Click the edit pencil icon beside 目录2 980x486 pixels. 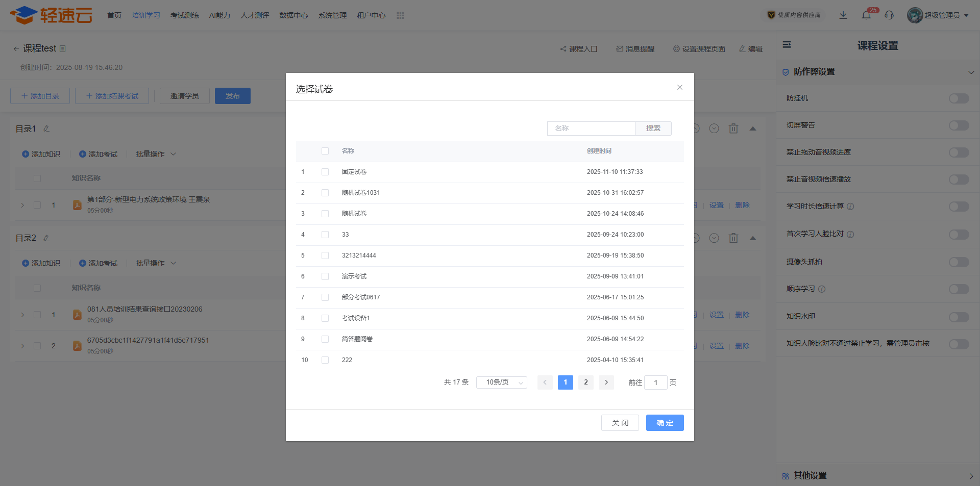click(x=46, y=238)
